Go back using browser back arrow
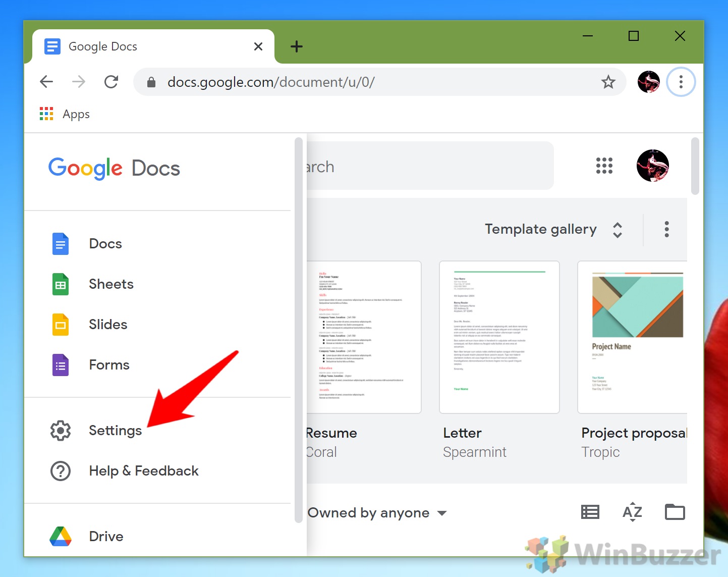728x577 pixels. click(x=46, y=82)
